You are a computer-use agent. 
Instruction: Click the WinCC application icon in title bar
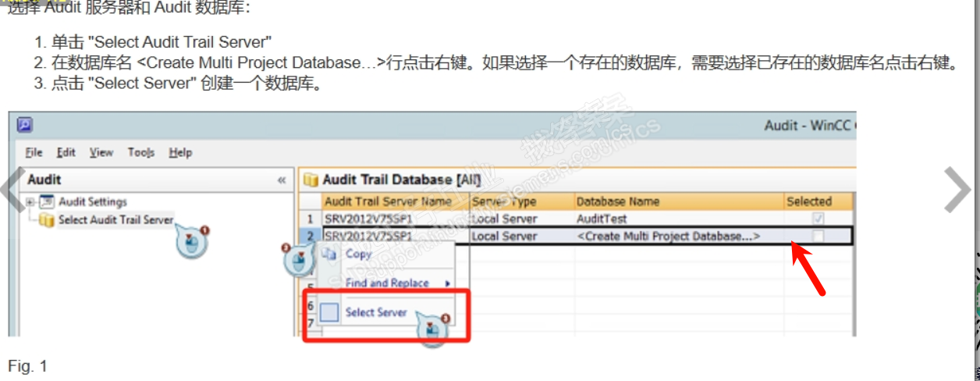23,125
